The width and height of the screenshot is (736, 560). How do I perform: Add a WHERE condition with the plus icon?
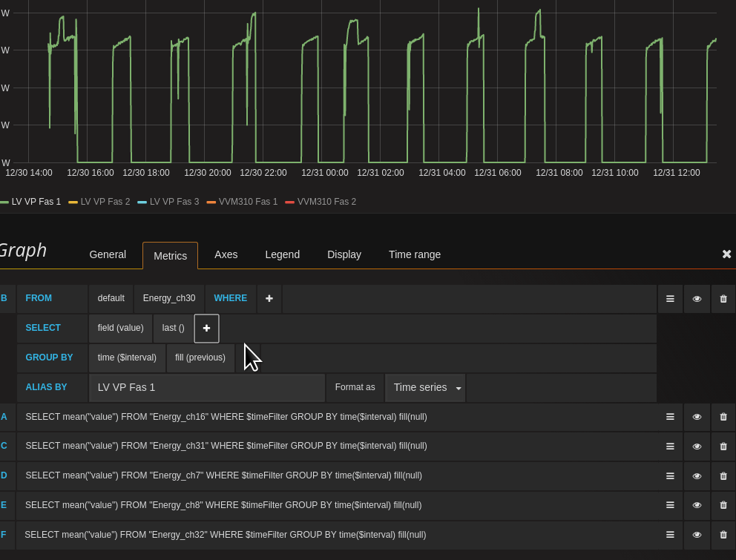coord(269,298)
